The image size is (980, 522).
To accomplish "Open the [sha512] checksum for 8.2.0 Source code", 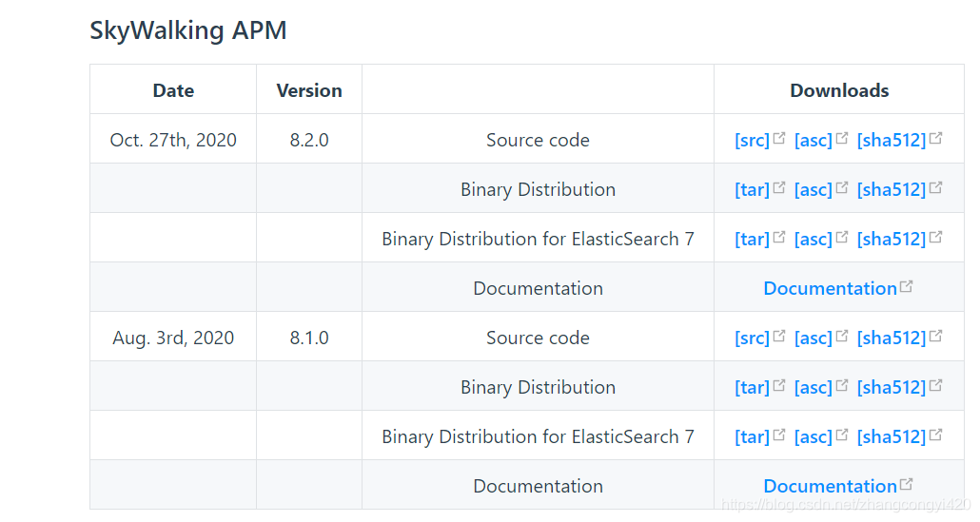I will click(892, 140).
